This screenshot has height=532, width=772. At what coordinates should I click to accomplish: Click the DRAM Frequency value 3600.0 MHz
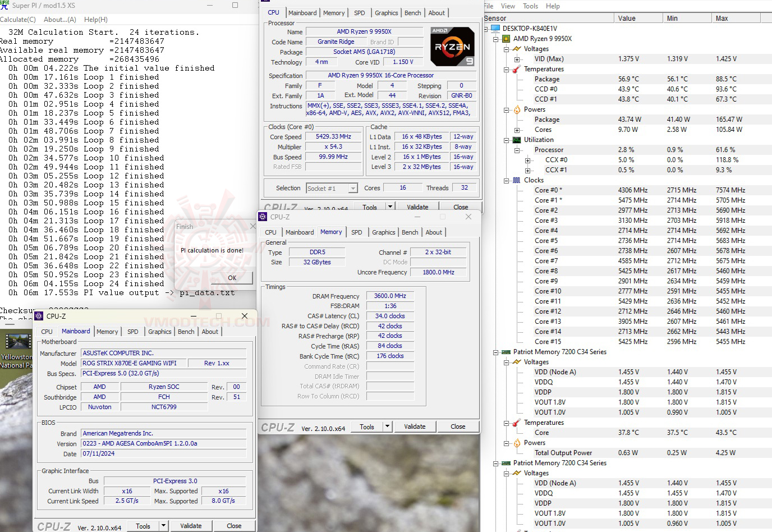(x=390, y=296)
